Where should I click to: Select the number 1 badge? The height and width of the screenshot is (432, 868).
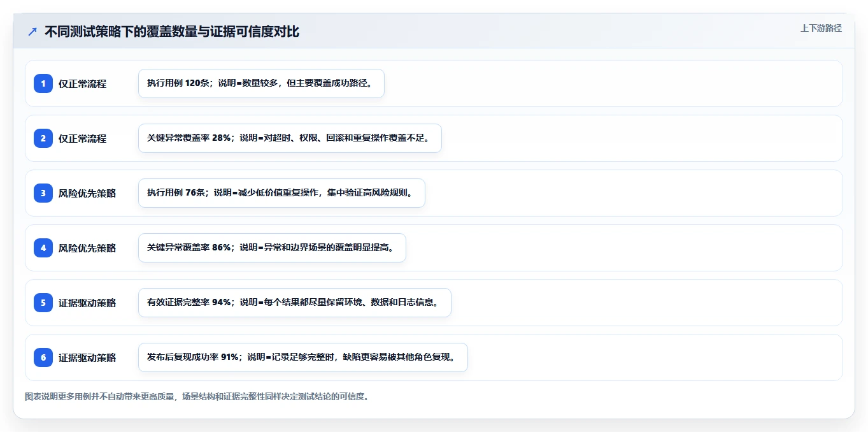[x=43, y=83]
